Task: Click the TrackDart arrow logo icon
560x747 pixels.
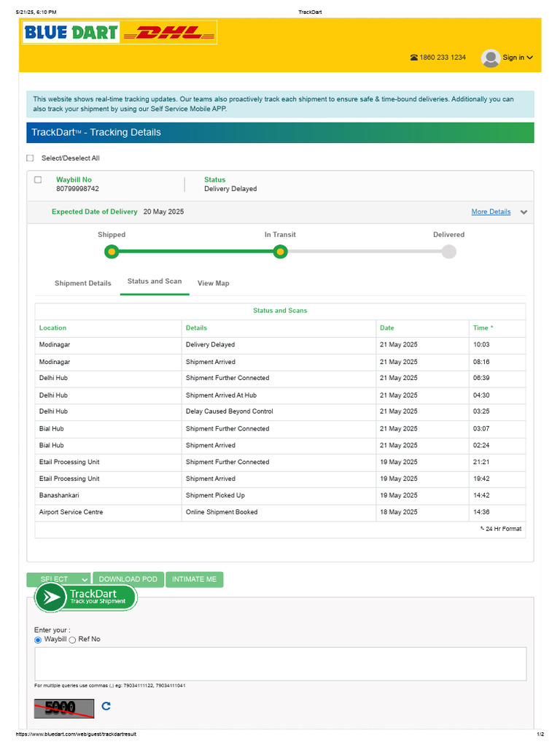Action: pos(51,597)
